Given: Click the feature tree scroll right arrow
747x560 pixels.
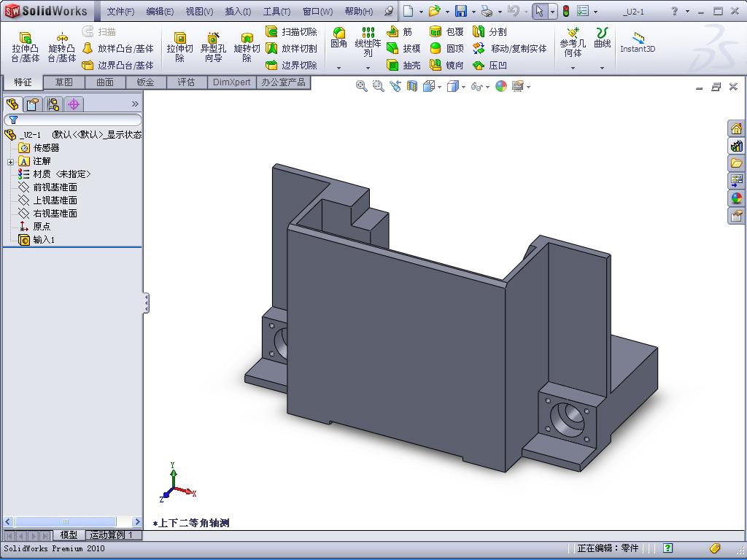Looking at the screenshot, I should [136, 522].
